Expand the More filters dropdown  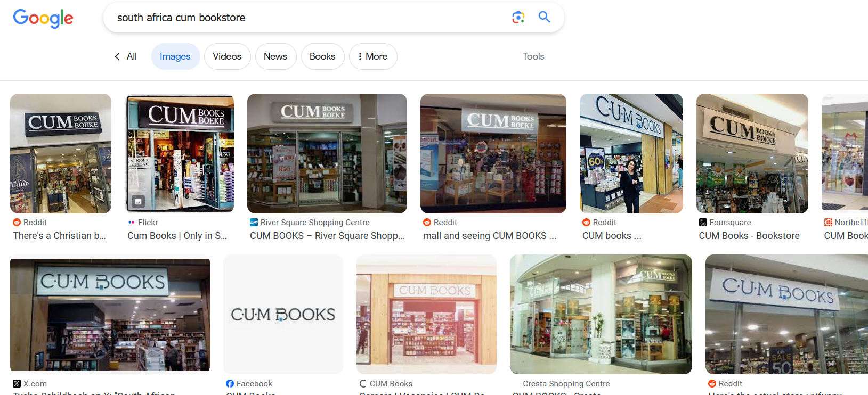click(x=373, y=56)
